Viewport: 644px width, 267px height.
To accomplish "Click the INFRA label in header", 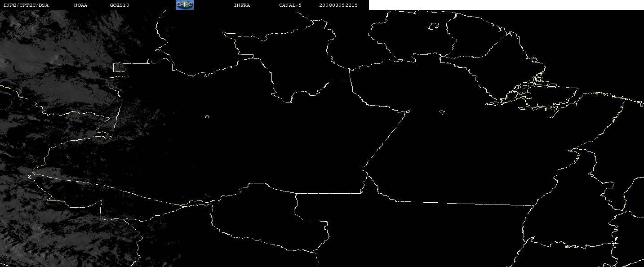I will 242,5.
